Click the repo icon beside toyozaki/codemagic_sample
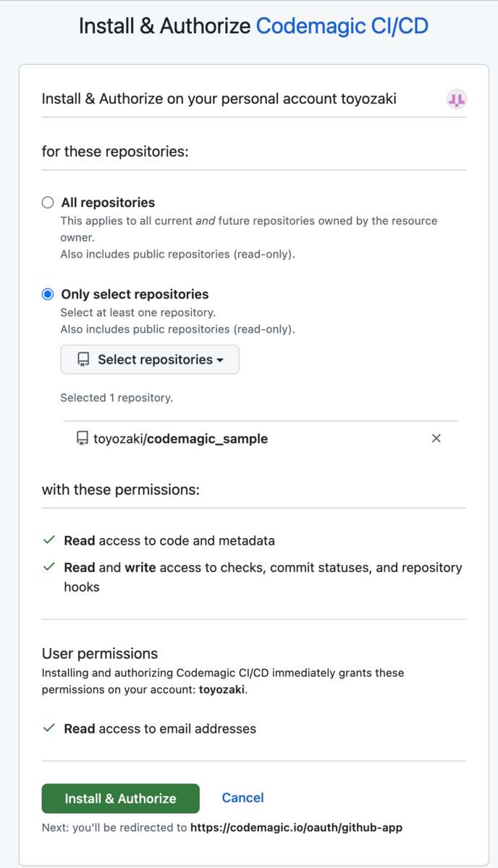This screenshot has height=868, width=498. pos(80,438)
